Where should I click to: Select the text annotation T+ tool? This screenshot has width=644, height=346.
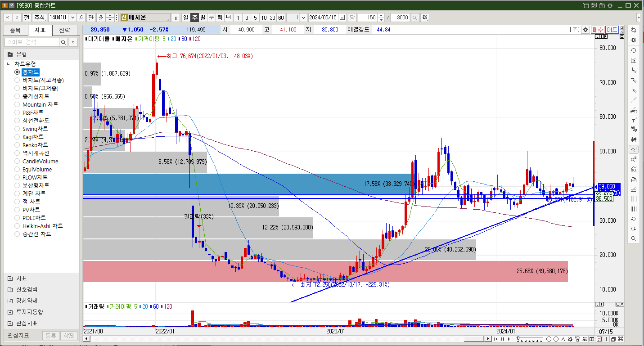click(634, 120)
